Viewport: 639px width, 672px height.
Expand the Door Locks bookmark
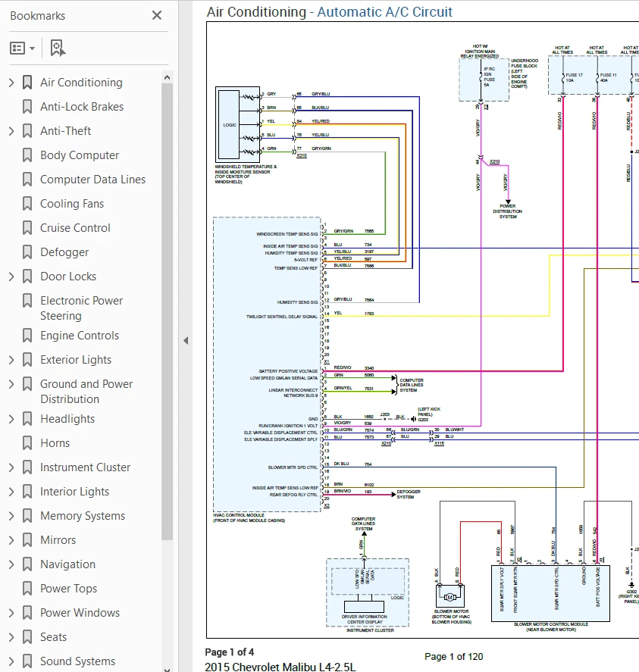(11, 276)
